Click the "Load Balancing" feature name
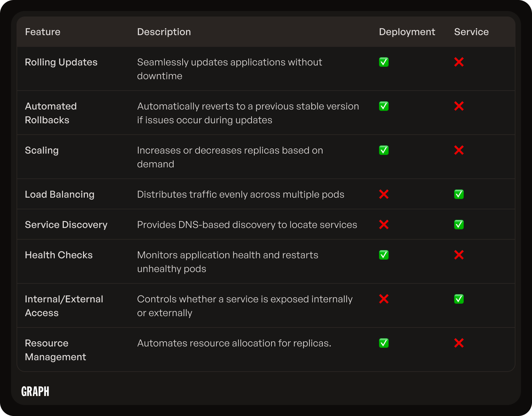The width and height of the screenshot is (532, 416). pos(60,194)
